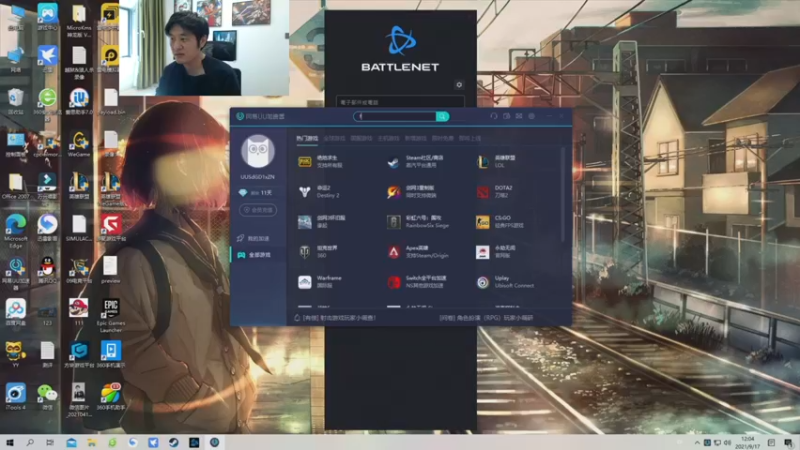The width and height of the screenshot is (800, 450).
Task: Switch to the fourth game category tab
Action: pyautogui.click(x=388, y=138)
